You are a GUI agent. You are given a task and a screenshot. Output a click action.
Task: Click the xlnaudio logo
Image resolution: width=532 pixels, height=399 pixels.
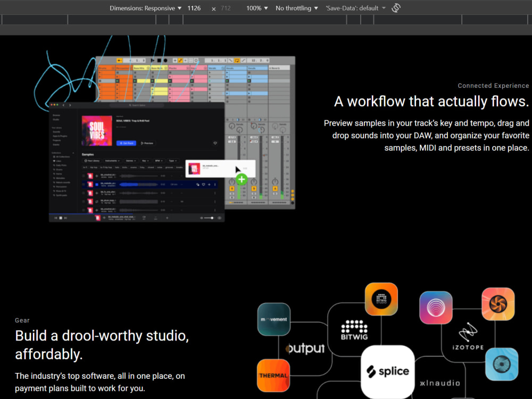[440, 383]
